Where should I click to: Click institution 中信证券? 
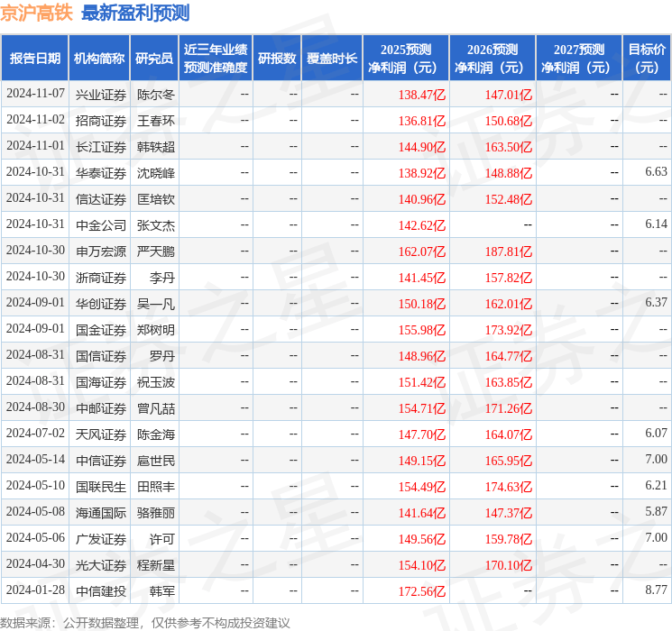click(101, 460)
